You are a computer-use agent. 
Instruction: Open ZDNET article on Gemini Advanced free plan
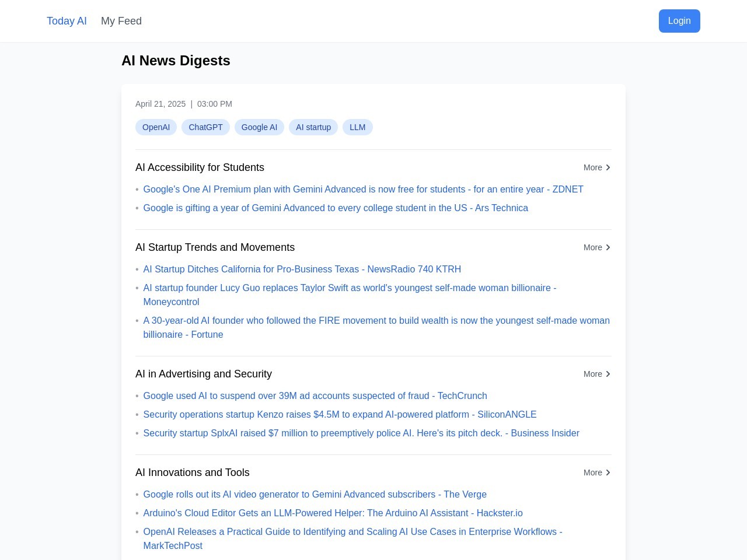(363, 189)
